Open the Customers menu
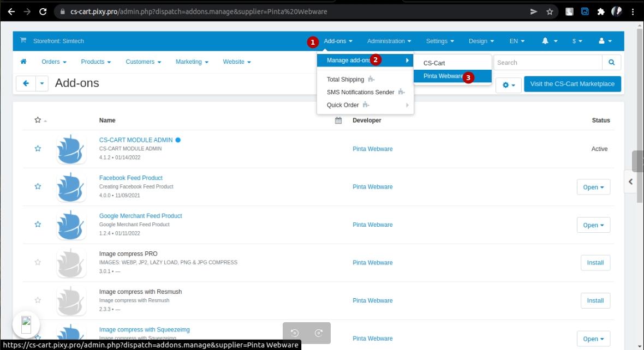The height and width of the screenshot is (350, 644). (x=143, y=62)
